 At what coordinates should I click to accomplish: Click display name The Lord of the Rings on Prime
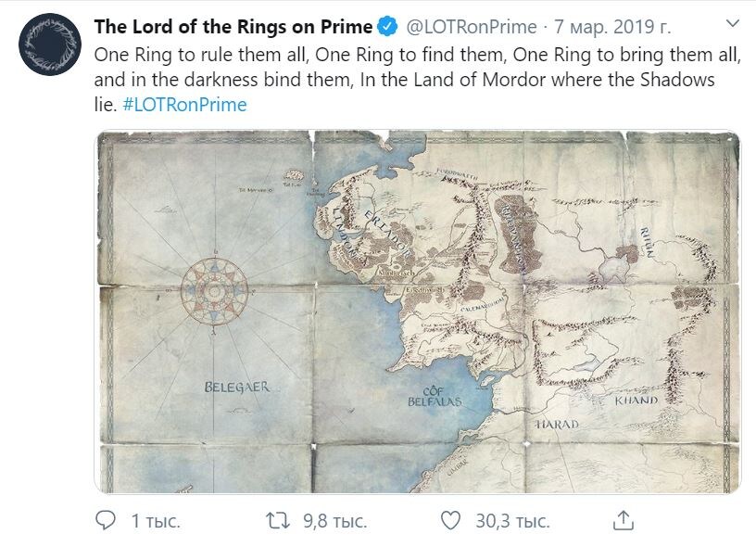point(233,26)
